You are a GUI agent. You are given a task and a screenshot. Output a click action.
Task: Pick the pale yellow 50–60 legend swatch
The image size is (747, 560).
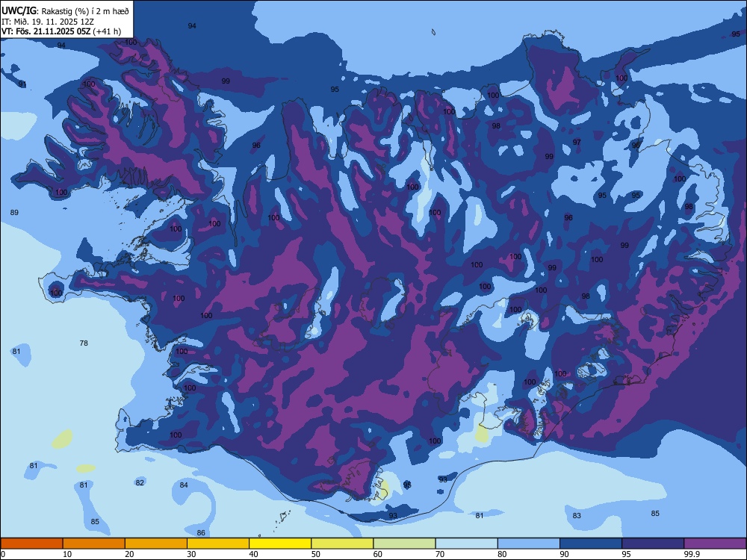[x=343, y=544]
